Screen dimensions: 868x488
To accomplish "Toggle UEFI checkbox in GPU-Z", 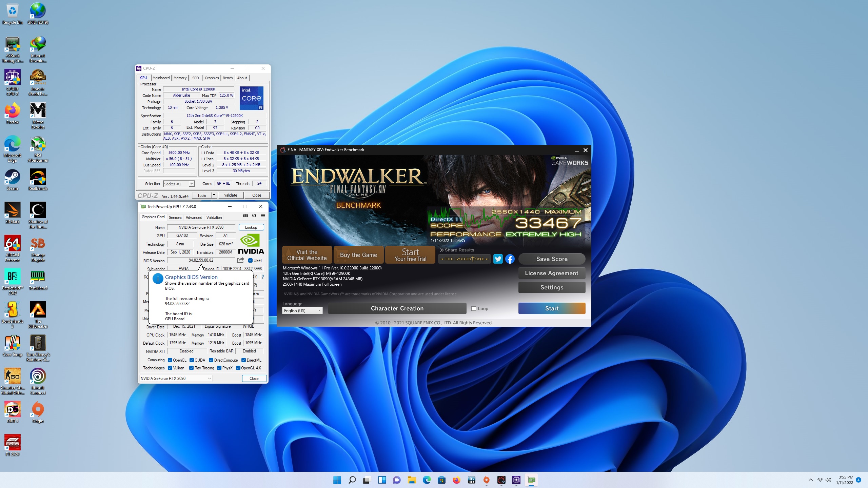I will [x=250, y=261].
